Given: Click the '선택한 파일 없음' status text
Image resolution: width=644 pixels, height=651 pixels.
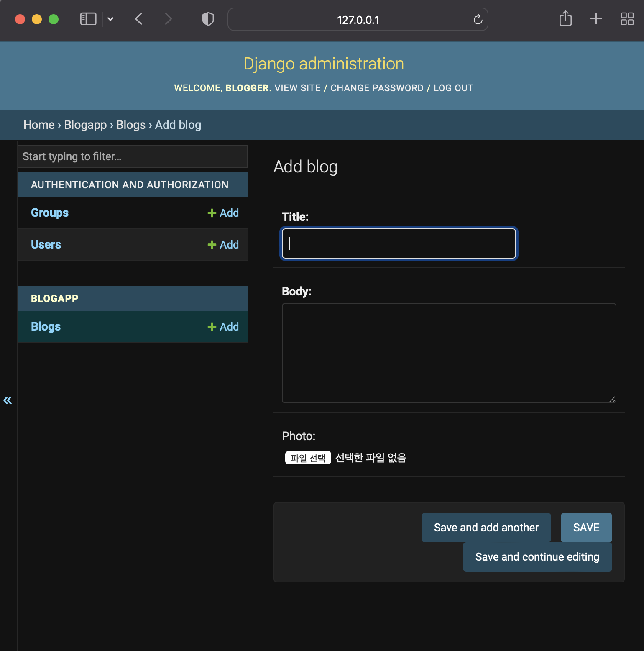Looking at the screenshot, I should [x=371, y=458].
